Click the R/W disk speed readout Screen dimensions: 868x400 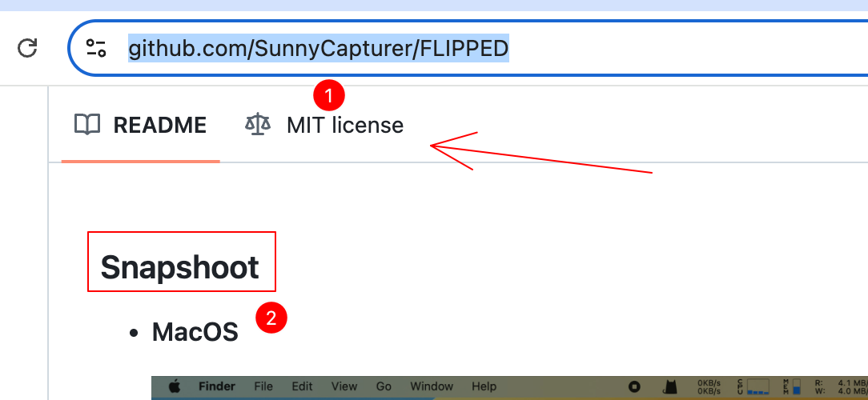click(842, 386)
